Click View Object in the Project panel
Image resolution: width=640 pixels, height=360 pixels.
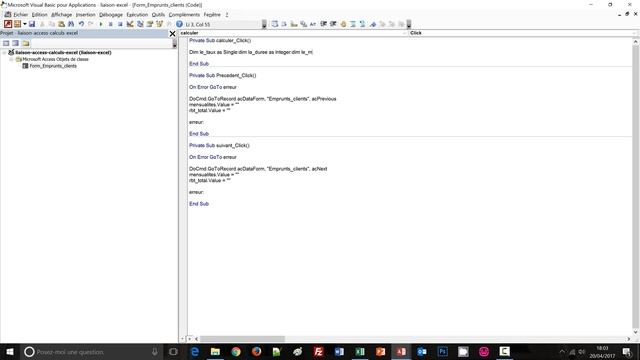(16, 43)
